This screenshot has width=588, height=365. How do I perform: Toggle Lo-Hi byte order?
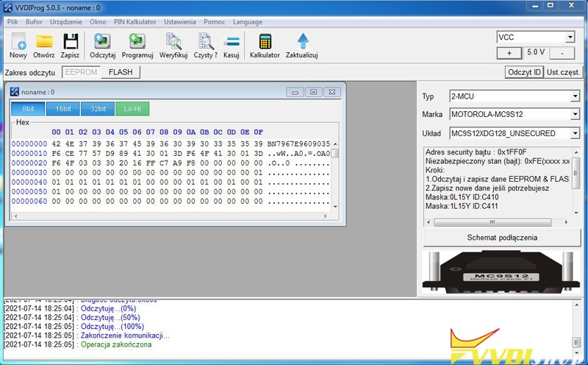pyautogui.click(x=132, y=109)
